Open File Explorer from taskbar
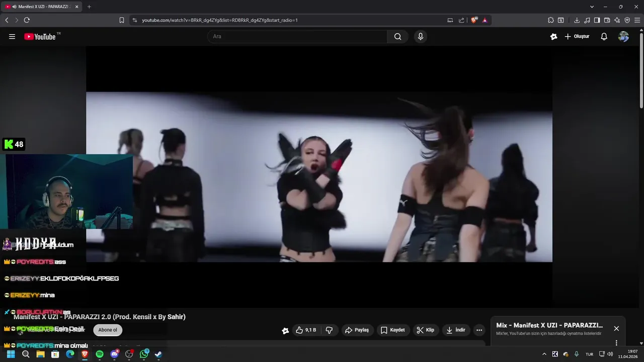644x362 pixels. point(40,354)
